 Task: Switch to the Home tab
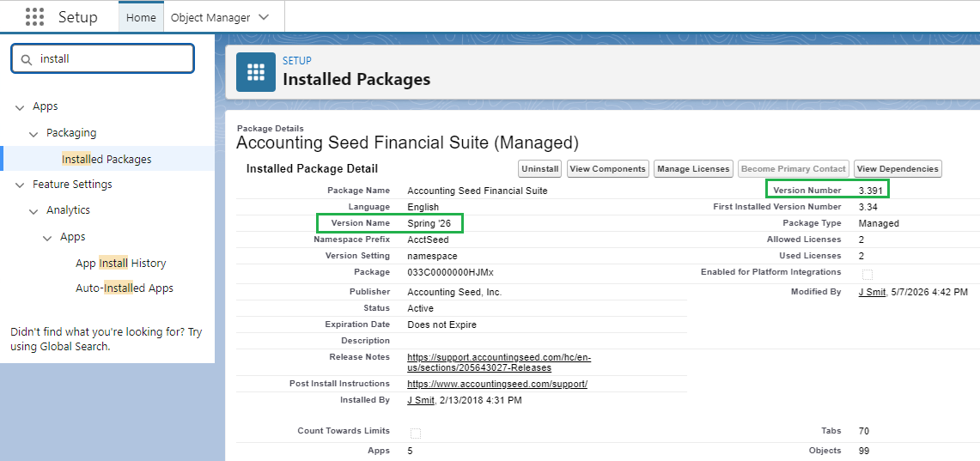(x=141, y=17)
